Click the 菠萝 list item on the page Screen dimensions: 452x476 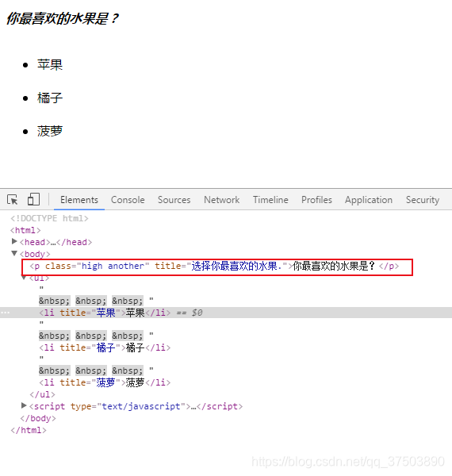pyautogui.click(x=50, y=131)
